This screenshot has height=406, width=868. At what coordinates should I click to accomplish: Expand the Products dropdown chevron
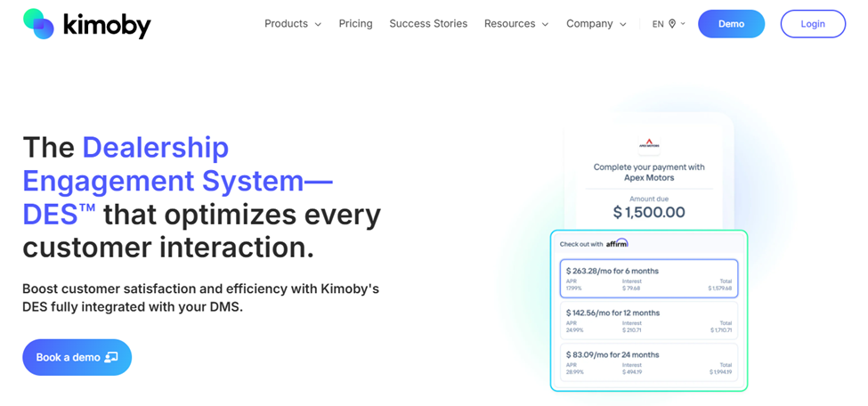coord(318,24)
